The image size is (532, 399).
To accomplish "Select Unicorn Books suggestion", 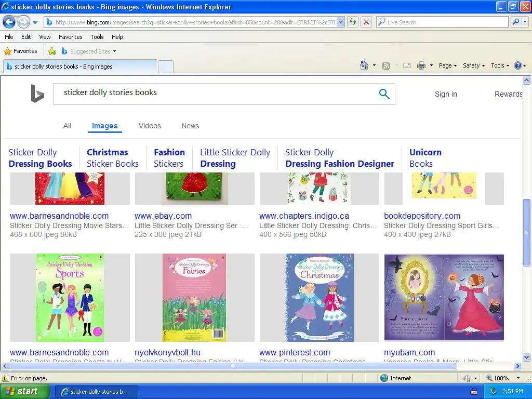I will tap(425, 158).
